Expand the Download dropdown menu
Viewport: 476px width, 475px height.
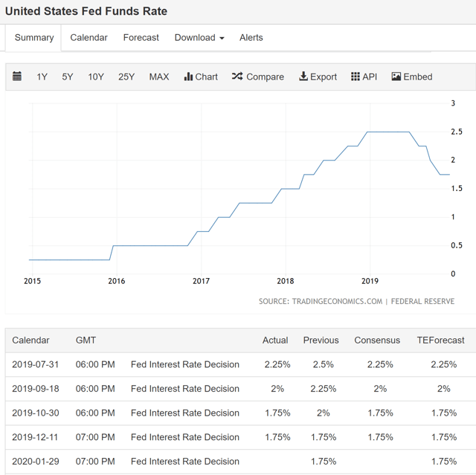pos(199,38)
